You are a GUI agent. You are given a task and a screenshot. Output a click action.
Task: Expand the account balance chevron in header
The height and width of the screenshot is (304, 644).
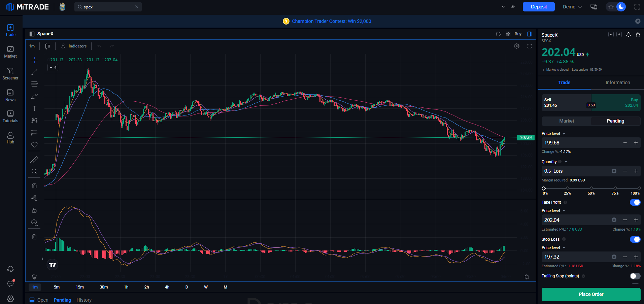coord(503,7)
